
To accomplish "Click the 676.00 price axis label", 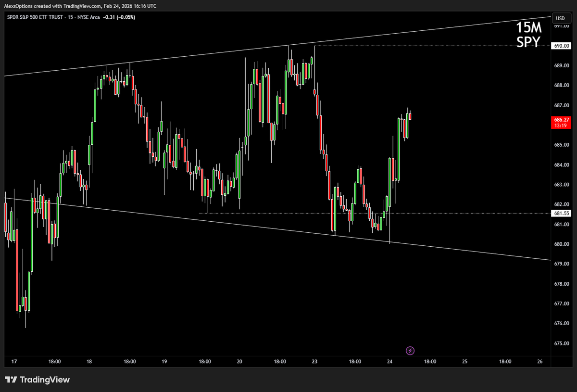I will (562, 324).
